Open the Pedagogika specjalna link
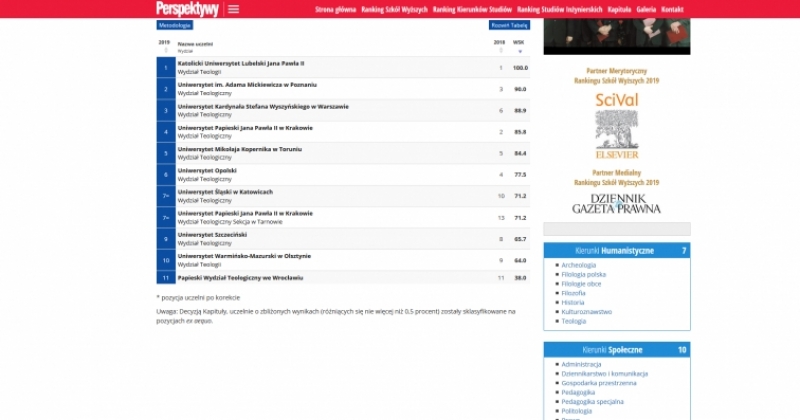Viewport: 800px width, 420px height. (x=592, y=402)
